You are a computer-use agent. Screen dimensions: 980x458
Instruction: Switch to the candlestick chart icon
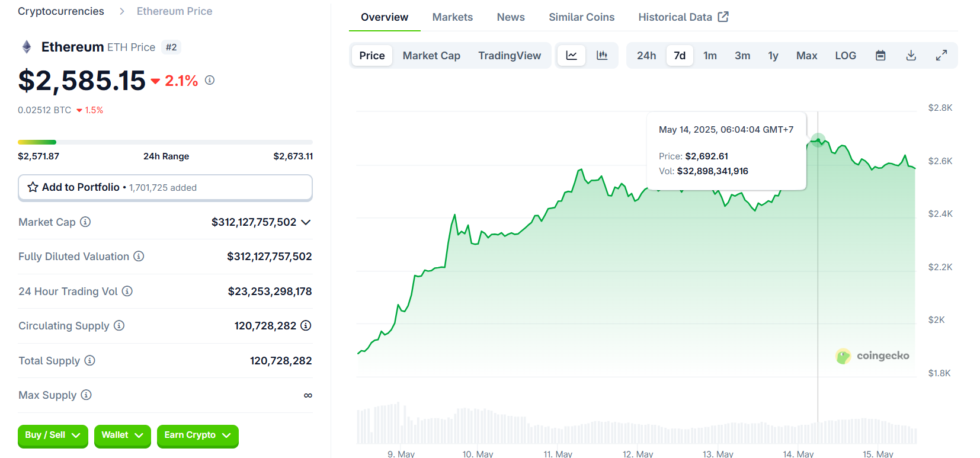(602, 55)
